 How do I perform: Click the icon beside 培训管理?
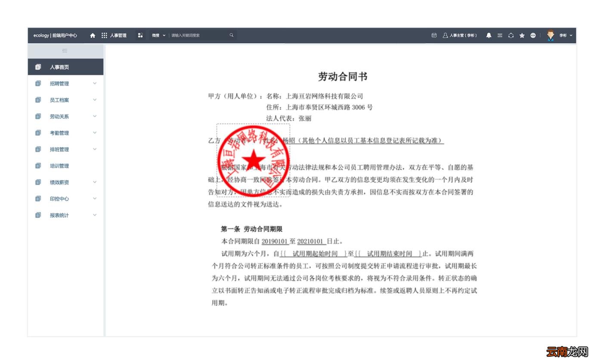(x=38, y=166)
